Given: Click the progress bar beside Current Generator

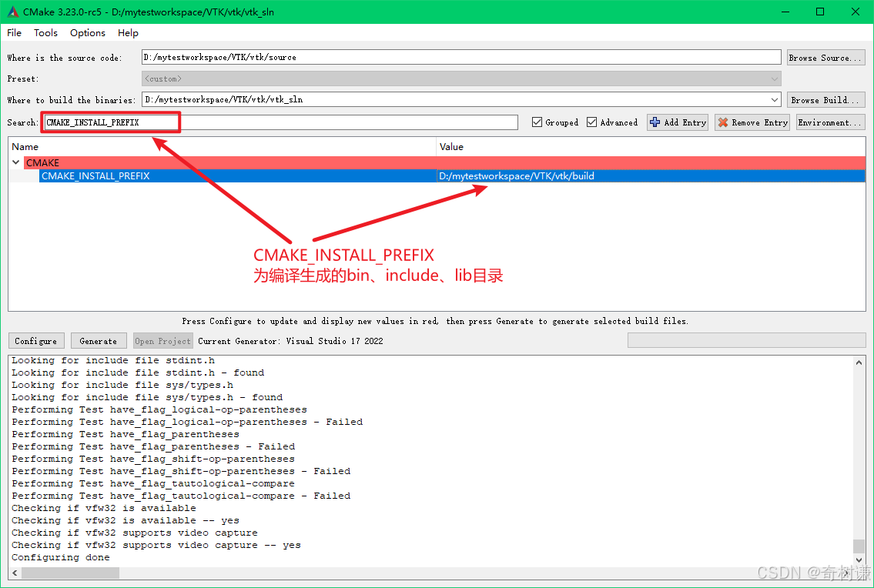Looking at the screenshot, I should click(746, 340).
